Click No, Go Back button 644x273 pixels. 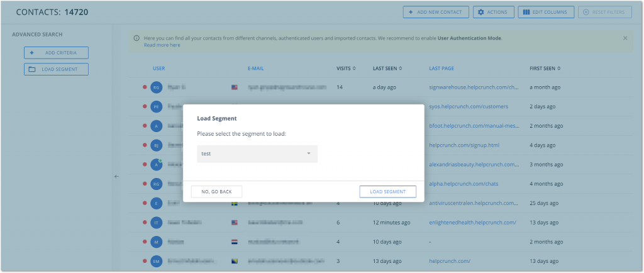(216, 192)
